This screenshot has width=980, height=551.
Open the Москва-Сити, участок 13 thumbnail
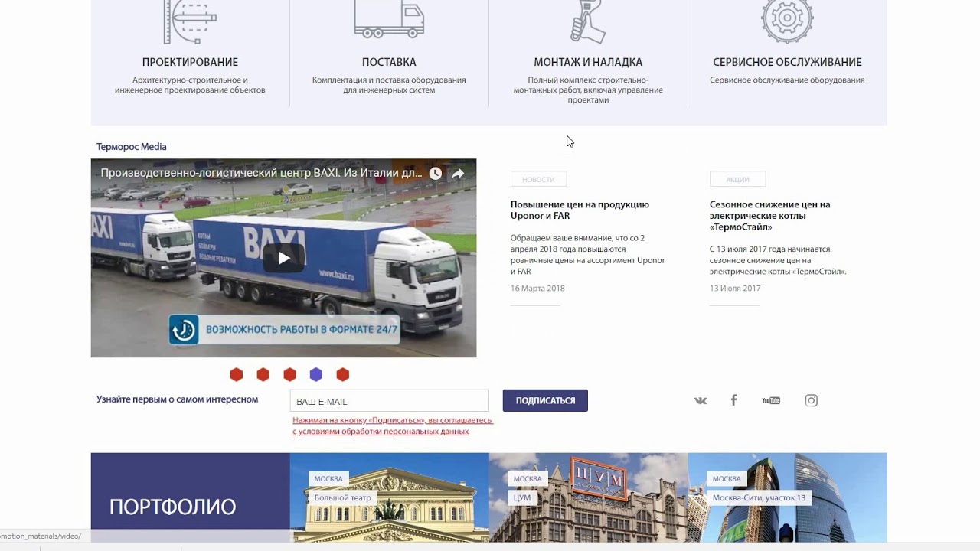[787, 497]
